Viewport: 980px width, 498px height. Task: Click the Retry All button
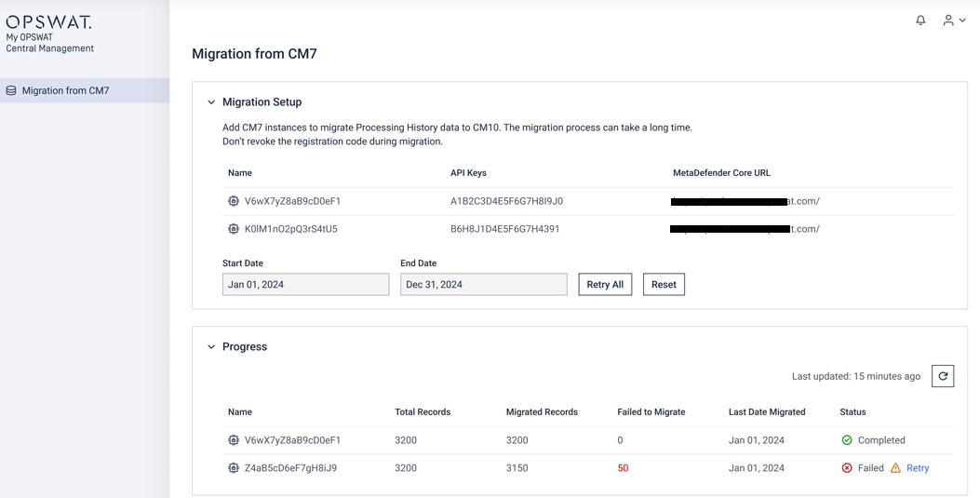click(605, 284)
